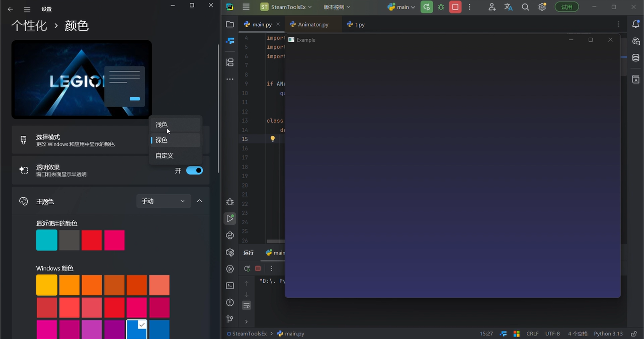Select 浅色 mode option
644x339 pixels.
(x=176, y=125)
